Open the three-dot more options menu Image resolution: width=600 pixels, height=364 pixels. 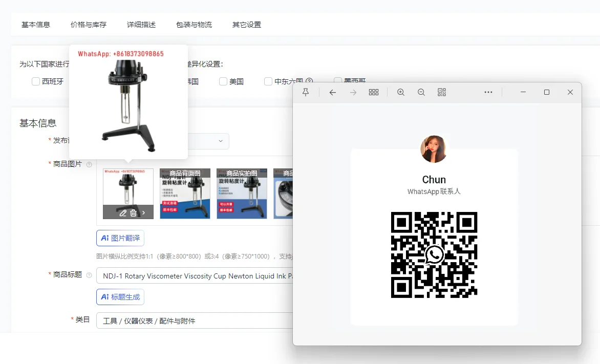[488, 92]
